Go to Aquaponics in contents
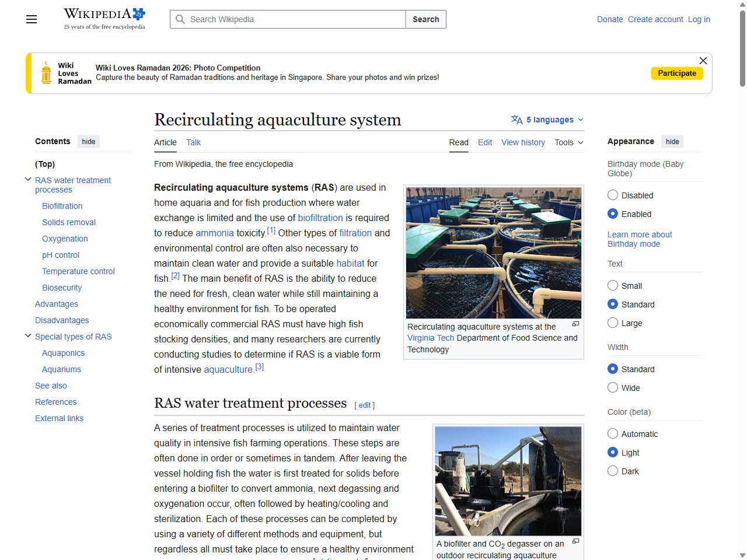This screenshot has height=560, width=747. (63, 353)
